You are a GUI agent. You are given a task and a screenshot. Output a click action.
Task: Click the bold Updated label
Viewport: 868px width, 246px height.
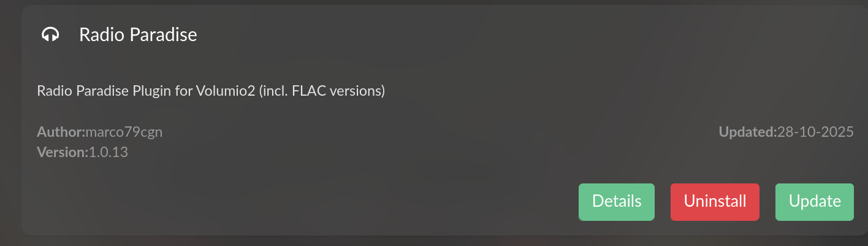pyautogui.click(x=747, y=132)
